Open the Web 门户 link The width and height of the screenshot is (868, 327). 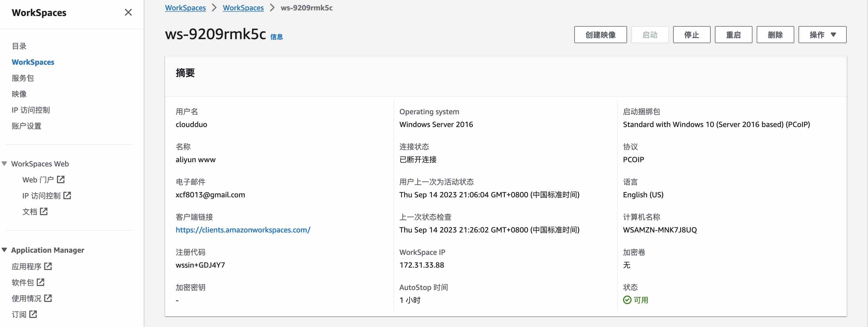[x=38, y=180]
